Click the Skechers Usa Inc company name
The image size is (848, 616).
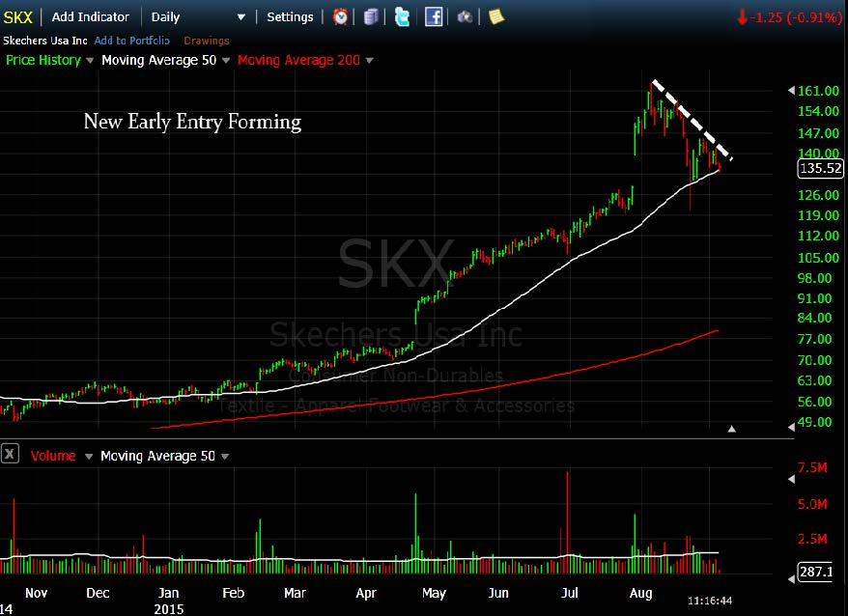[44, 41]
